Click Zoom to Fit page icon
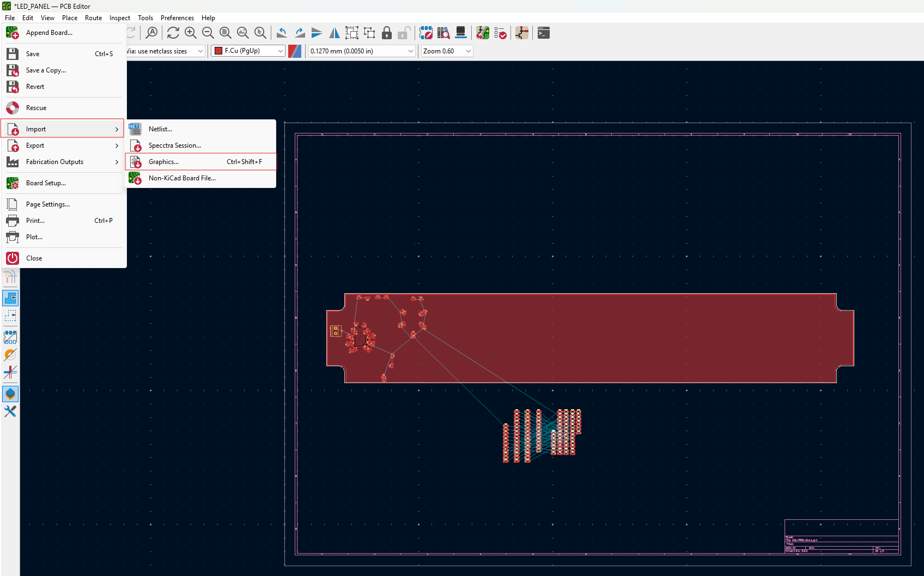The image size is (924, 576). tap(226, 33)
